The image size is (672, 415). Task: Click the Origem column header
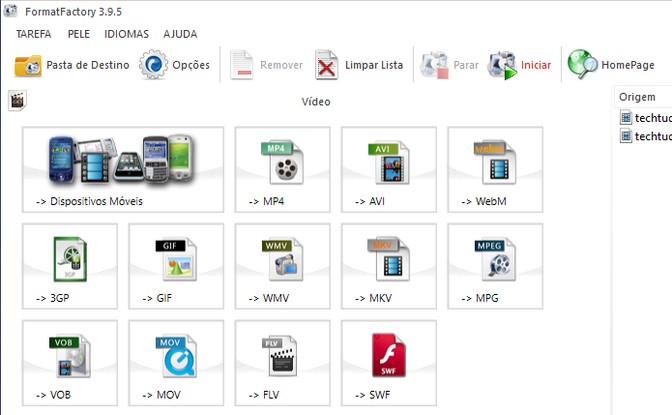pos(643,97)
